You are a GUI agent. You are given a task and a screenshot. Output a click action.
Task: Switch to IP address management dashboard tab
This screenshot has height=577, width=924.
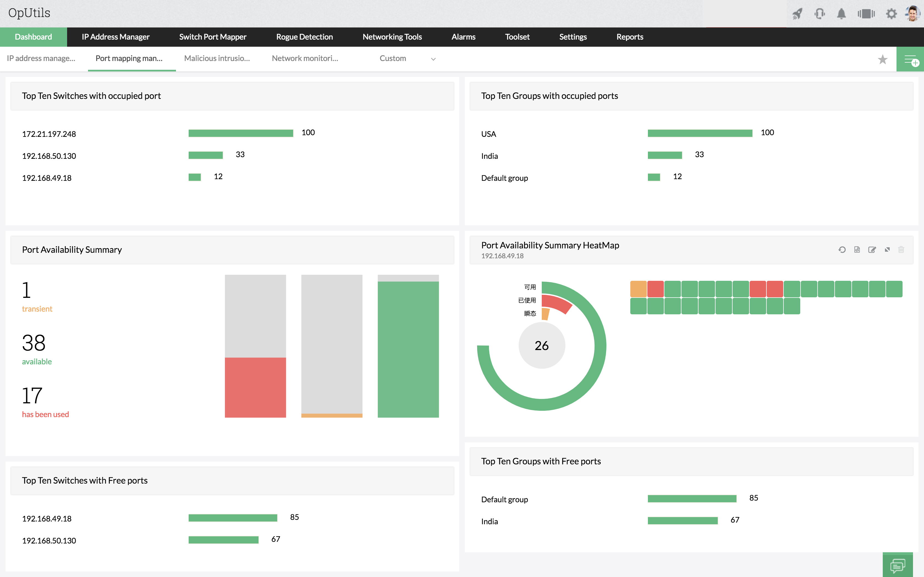point(41,58)
